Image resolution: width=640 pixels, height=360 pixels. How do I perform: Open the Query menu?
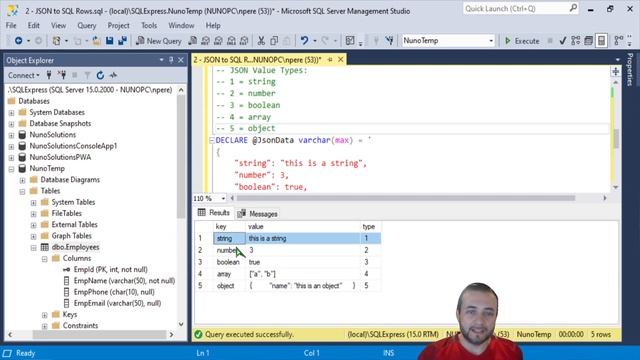click(x=87, y=25)
